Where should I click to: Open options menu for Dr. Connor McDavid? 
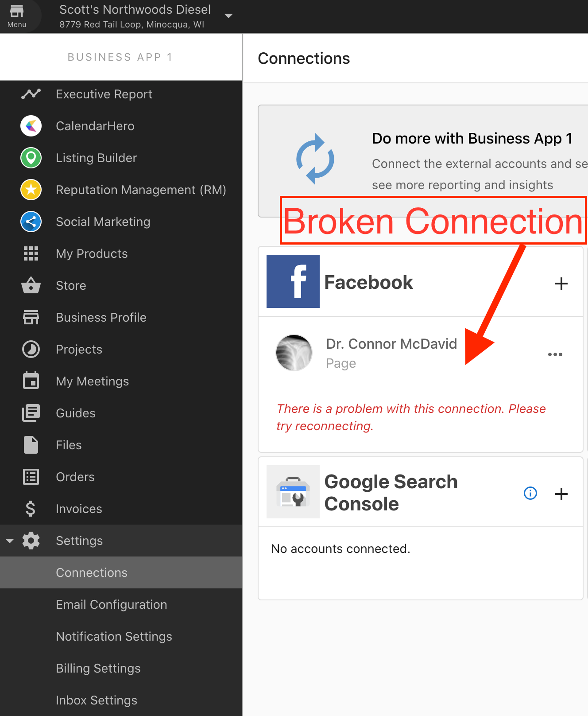[555, 354]
